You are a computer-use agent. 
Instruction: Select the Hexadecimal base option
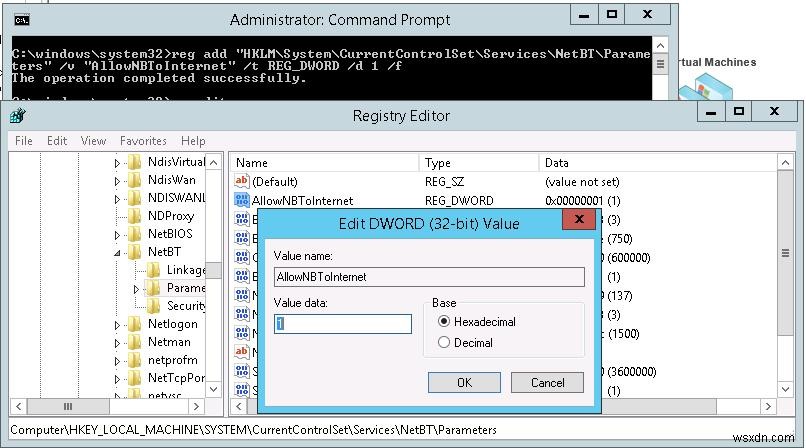tap(444, 322)
